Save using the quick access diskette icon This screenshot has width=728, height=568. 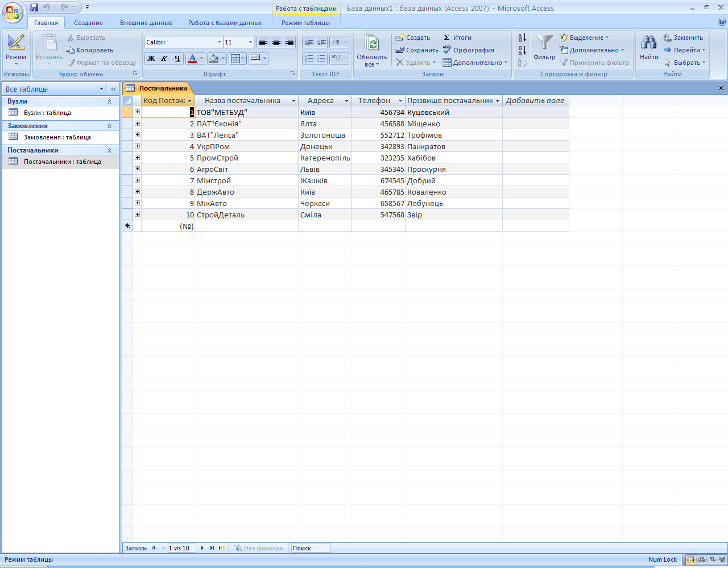(x=34, y=7)
